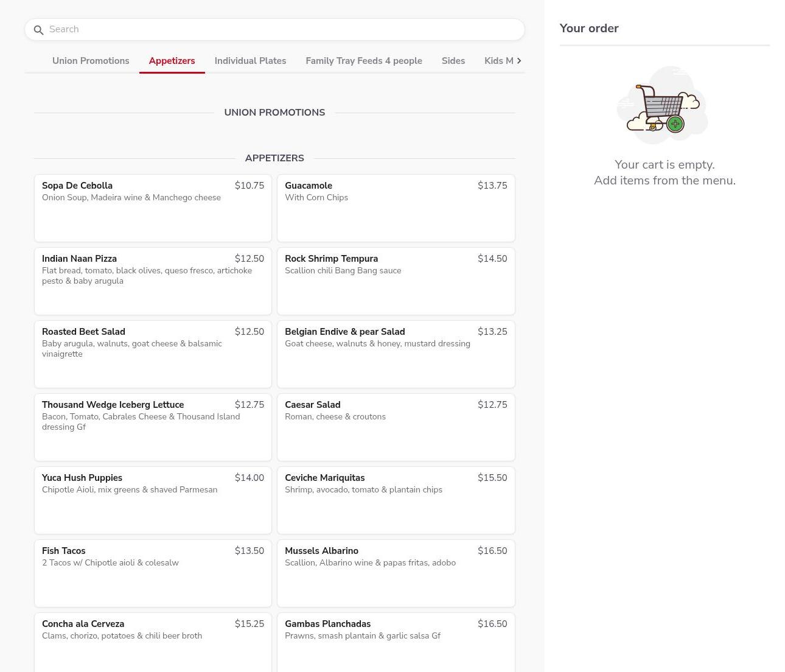Click the search magnifier icon
Image resolution: width=785 pixels, height=672 pixels.
(x=38, y=30)
